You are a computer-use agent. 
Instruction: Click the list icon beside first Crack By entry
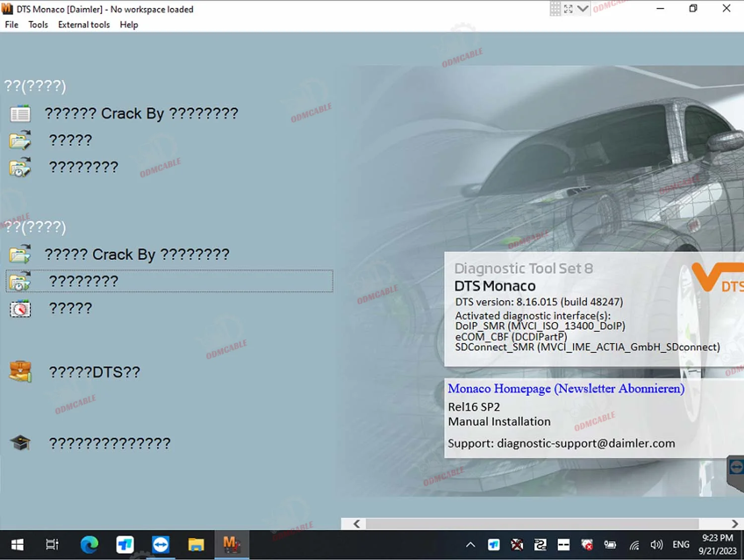[x=20, y=114]
